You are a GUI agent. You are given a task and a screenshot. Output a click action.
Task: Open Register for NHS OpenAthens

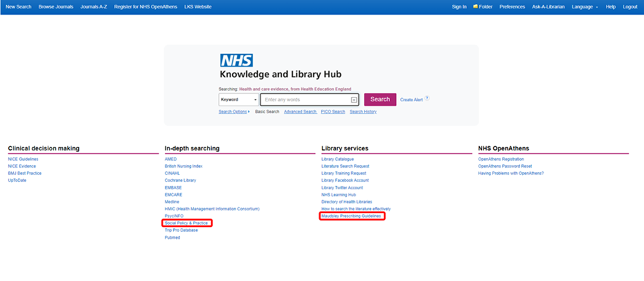click(x=146, y=6)
